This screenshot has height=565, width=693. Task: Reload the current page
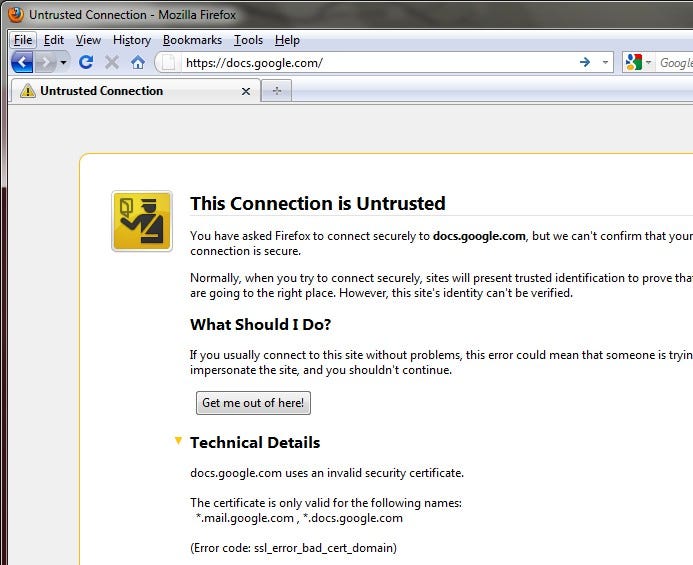(x=86, y=62)
